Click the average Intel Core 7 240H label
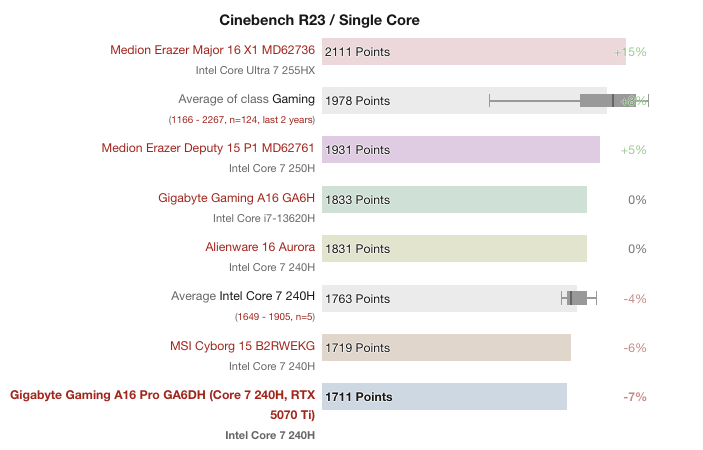Image resolution: width=703 pixels, height=450 pixels. (x=243, y=296)
